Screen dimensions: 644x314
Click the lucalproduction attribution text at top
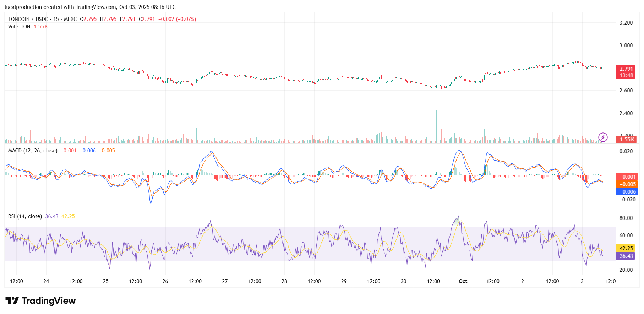(x=90, y=7)
